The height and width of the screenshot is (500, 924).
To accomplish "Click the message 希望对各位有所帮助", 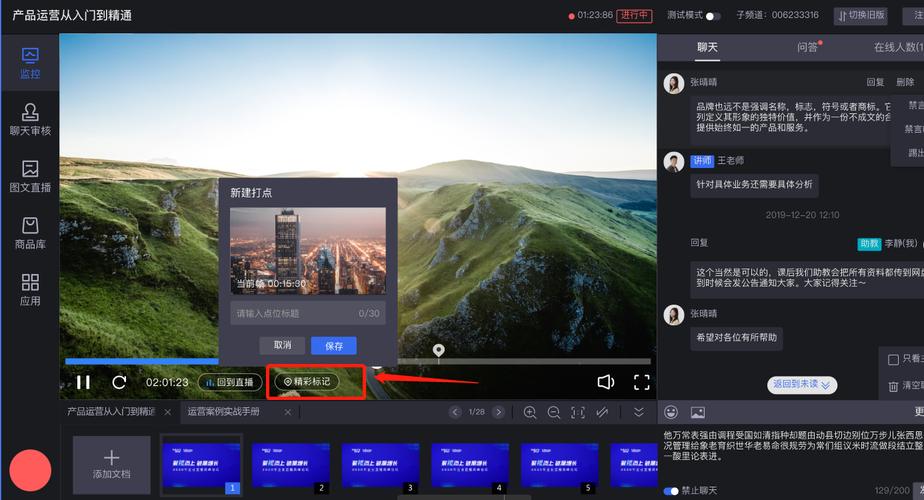I will click(737, 338).
